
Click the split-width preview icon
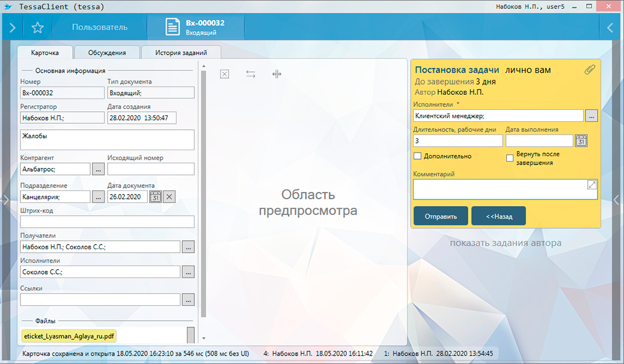277,74
